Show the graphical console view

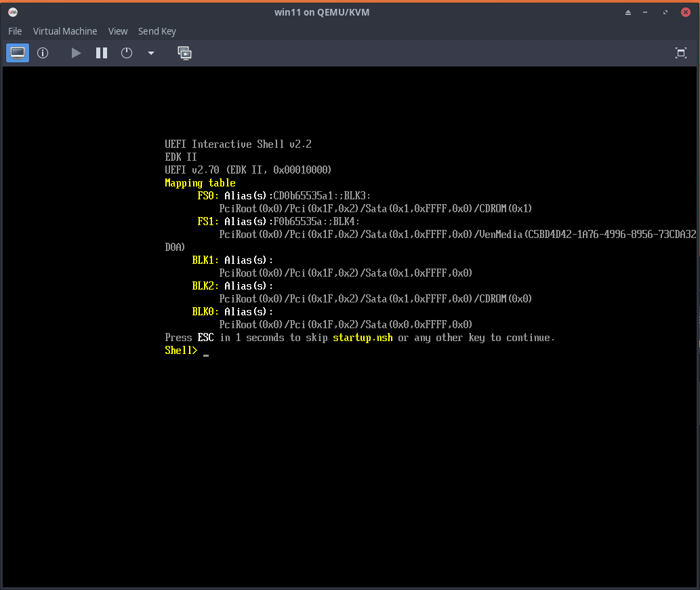pos(18,53)
